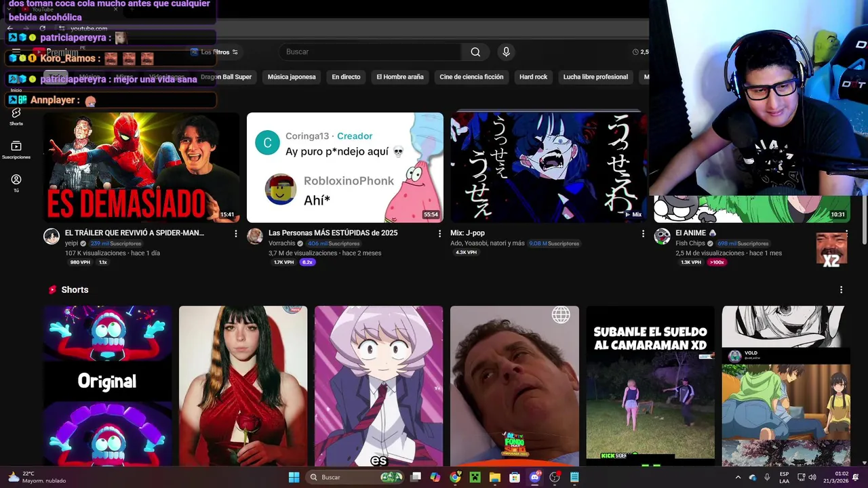Open the Los filtros filter dropdown
This screenshot has width=868, height=488.
tap(214, 52)
